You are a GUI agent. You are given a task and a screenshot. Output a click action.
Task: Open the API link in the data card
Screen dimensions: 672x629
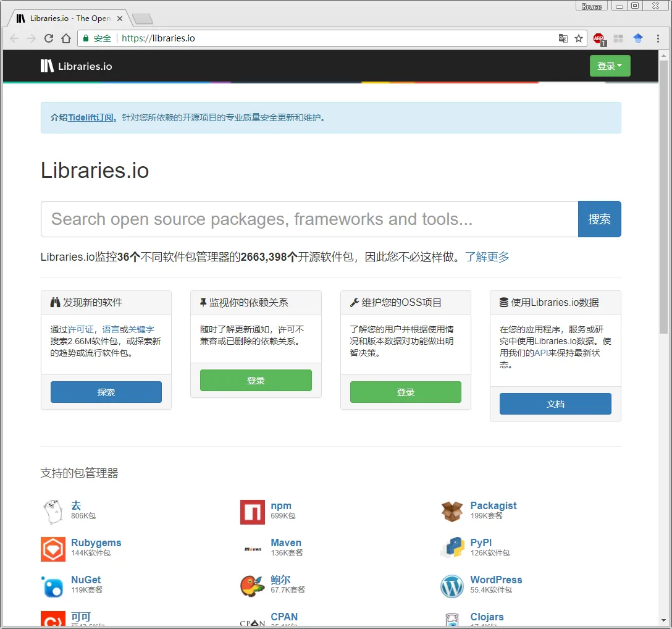541,353
